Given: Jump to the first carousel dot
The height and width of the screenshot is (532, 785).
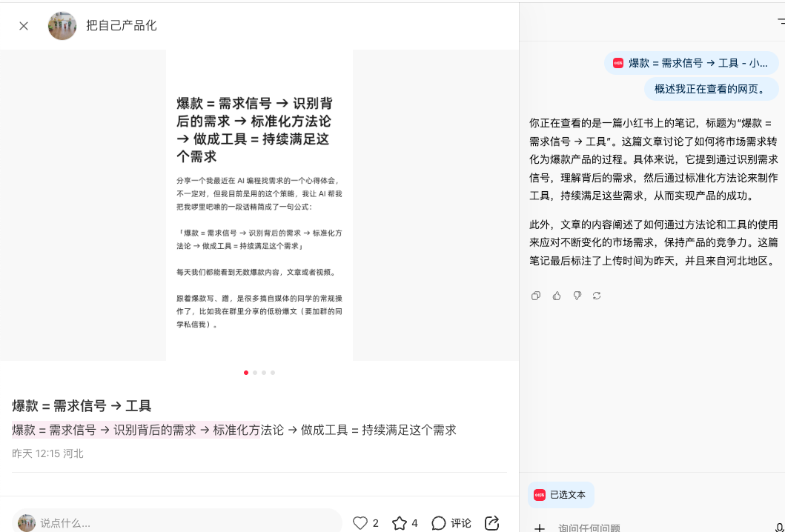Looking at the screenshot, I should point(246,373).
